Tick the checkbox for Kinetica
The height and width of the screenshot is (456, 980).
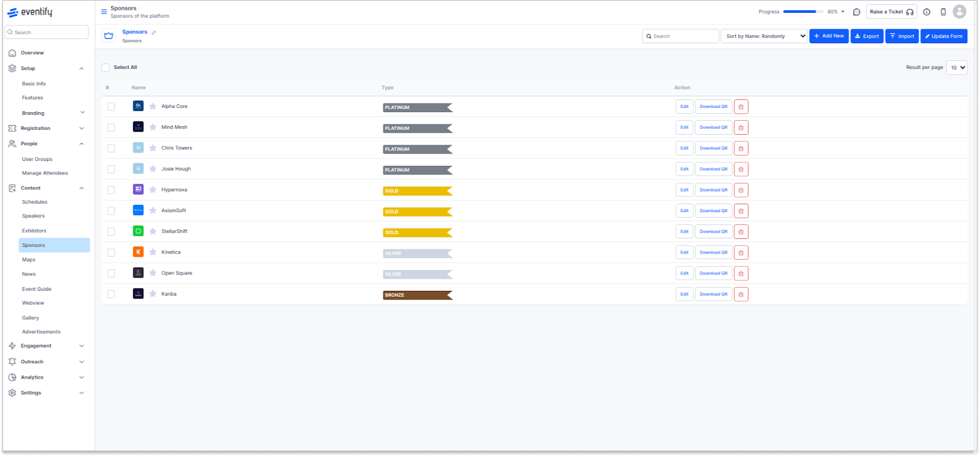111,252
